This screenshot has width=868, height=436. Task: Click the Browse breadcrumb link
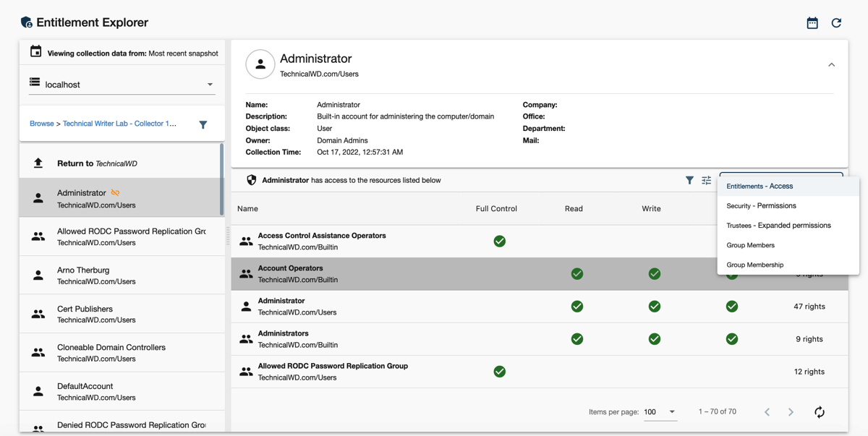click(x=41, y=124)
